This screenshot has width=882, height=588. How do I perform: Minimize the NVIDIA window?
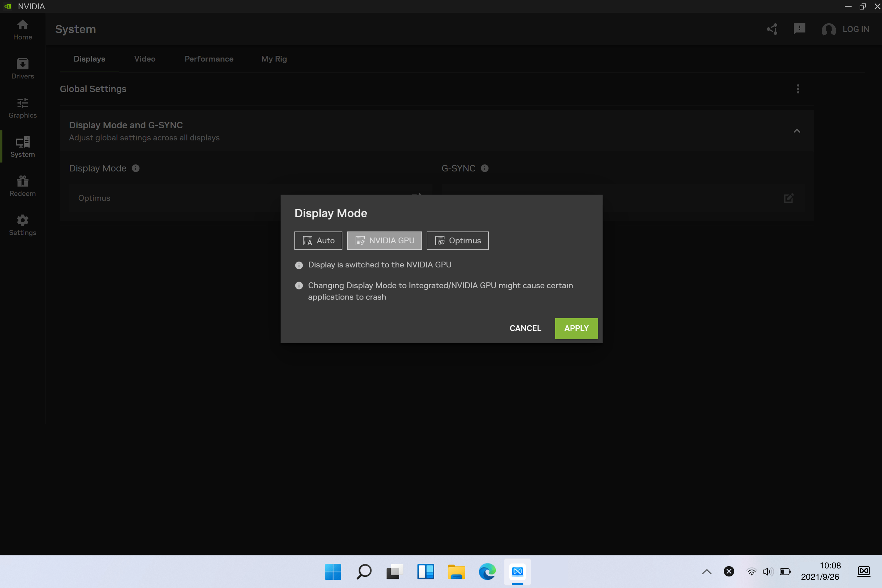pyautogui.click(x=847, y=6)
